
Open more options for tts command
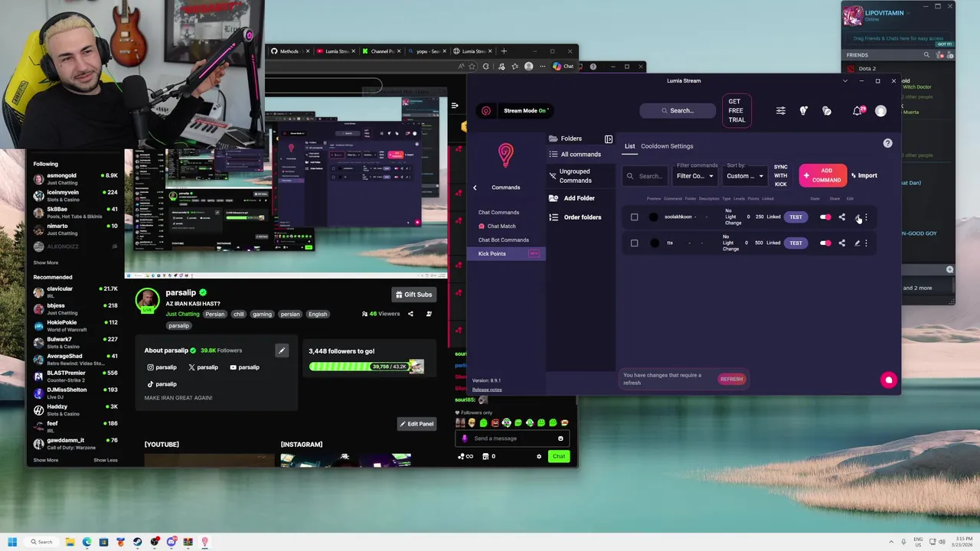(866, 243)
